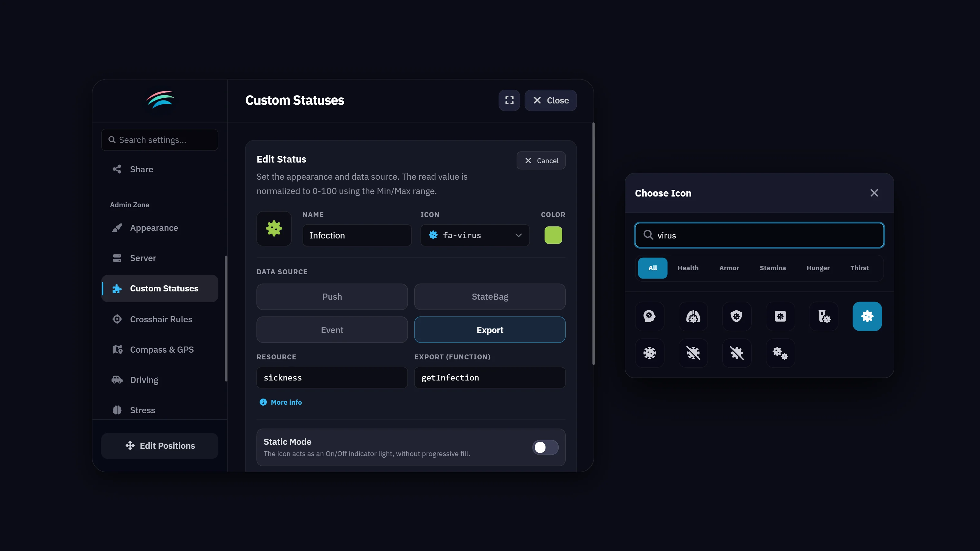The height and width of the screenshot is (551, 980).
Task: Open Share in the sidebar
Action: [160, 169]
